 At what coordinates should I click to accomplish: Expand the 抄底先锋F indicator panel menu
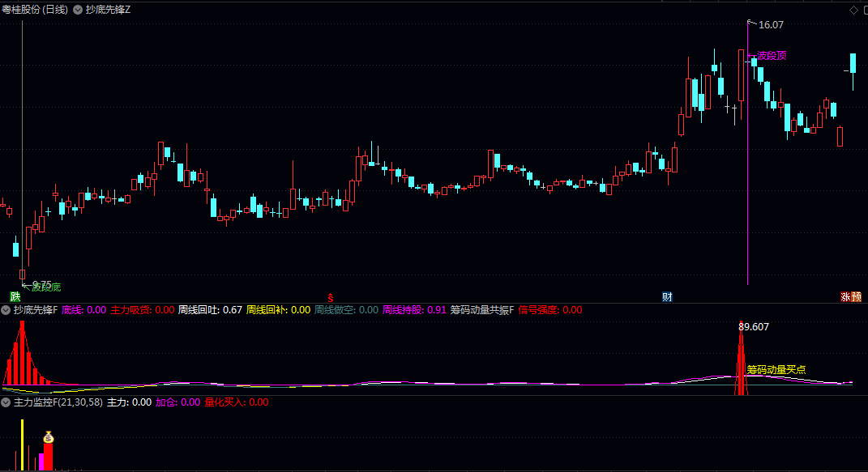pos(6,310)
